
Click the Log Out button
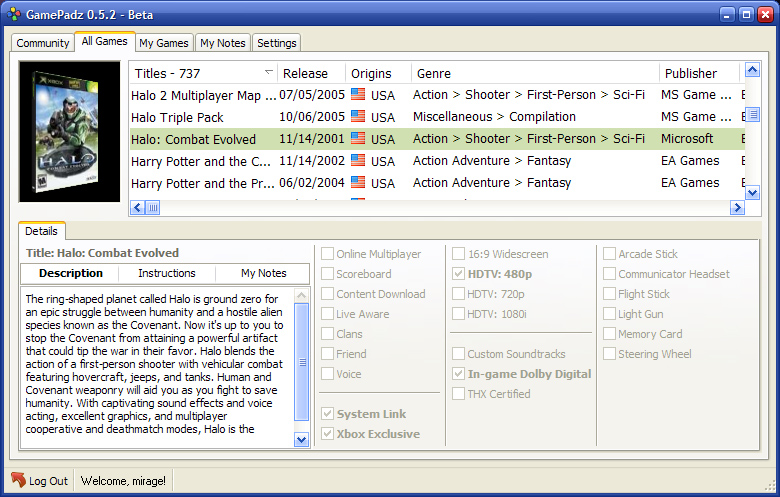40,481
